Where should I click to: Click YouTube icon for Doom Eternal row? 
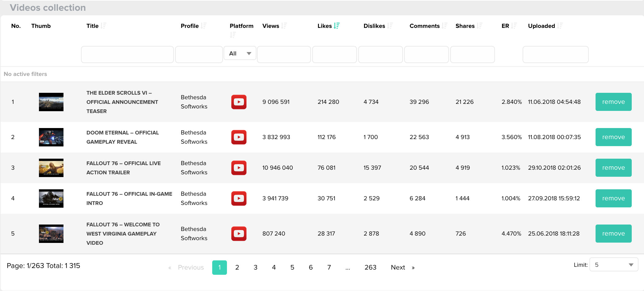(239, 137)
